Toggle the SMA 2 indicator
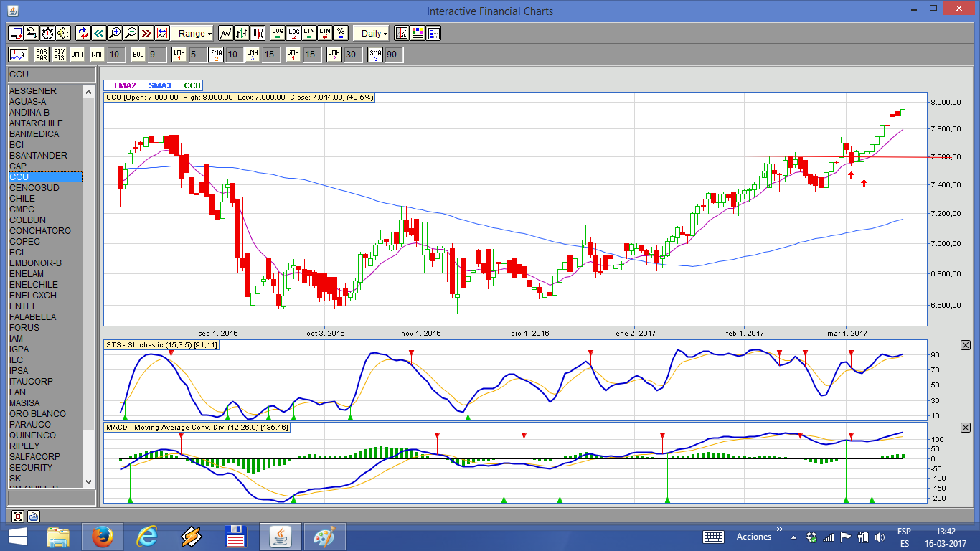 pyautogui.click(x=334, y=55)
